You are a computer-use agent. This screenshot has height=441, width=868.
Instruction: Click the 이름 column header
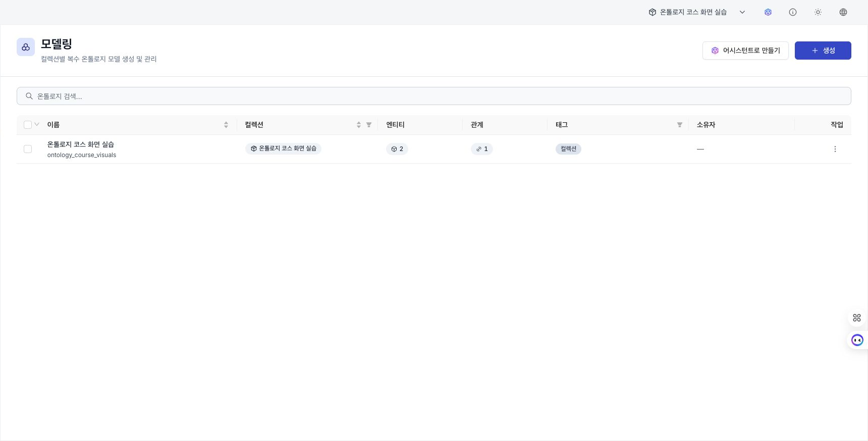click(x=53, y=125)
